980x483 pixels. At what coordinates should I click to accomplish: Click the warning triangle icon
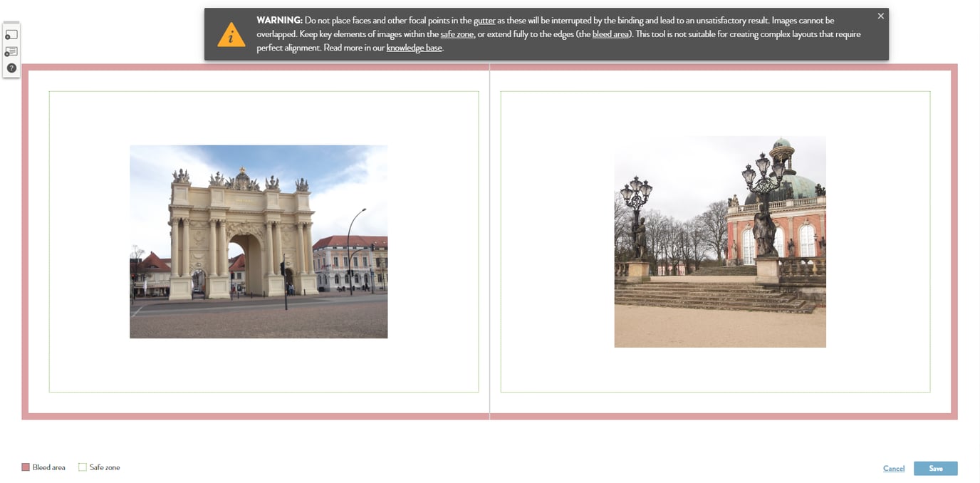231,34
